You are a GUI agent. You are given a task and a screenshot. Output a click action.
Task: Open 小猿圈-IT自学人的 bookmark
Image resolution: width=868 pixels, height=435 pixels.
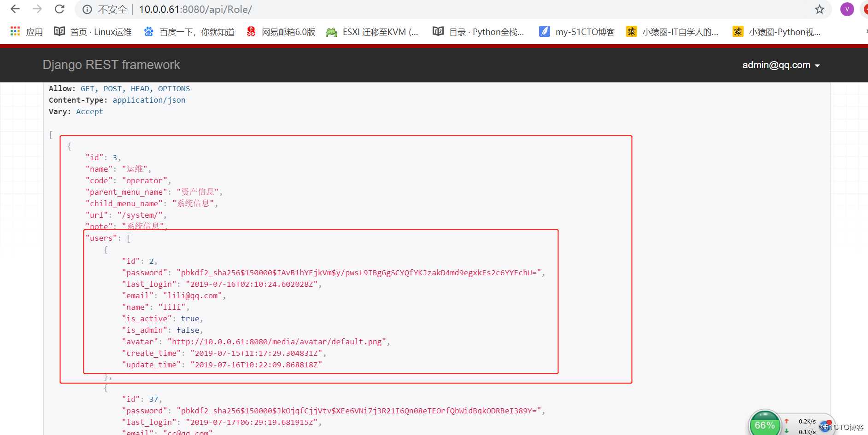point(672,32)
